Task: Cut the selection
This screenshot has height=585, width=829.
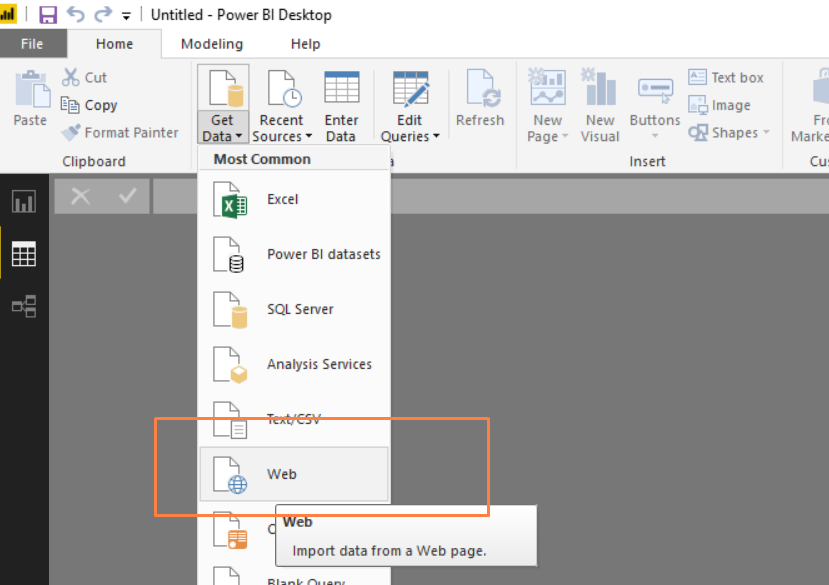Action: click(85, 77)
